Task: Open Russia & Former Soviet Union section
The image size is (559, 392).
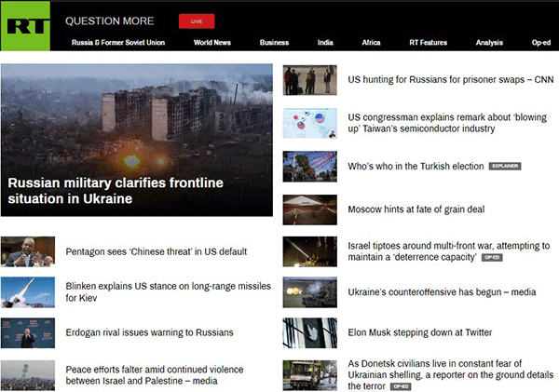Action: coord(118,43)
